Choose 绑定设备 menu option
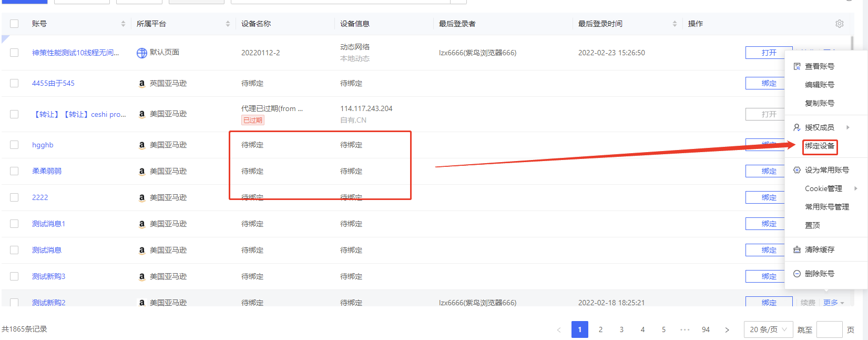868x340 pixels. pos(820,146)
